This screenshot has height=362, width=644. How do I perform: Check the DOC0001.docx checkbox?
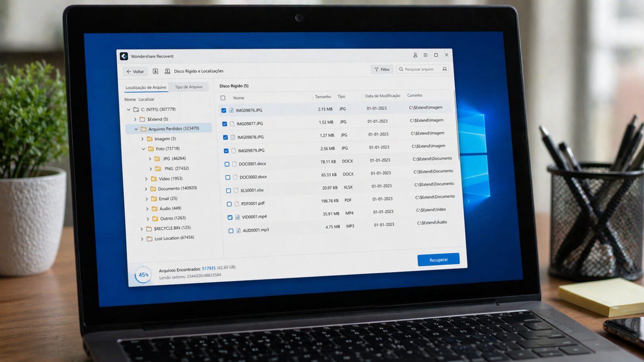pos(227,164)
